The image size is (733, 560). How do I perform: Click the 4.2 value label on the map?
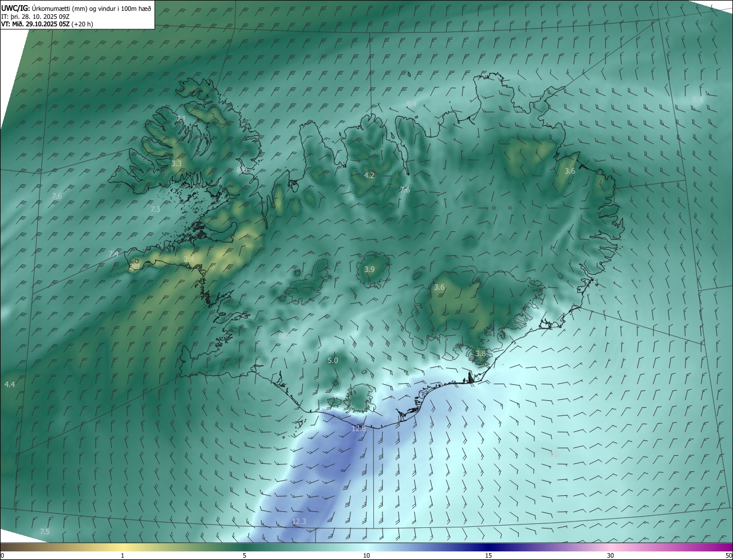[x=369, y=175]
